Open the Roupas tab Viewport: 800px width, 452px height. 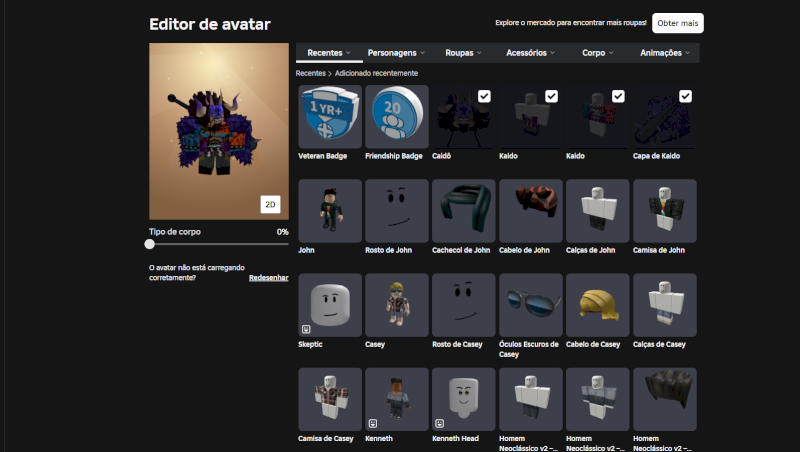(463, 53)
